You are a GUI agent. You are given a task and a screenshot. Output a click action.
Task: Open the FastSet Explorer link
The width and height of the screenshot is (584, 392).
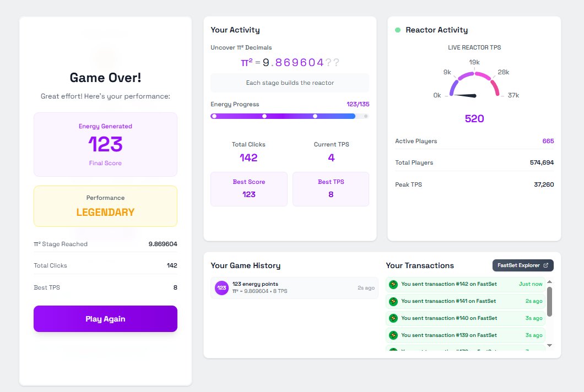coord(523,265)
